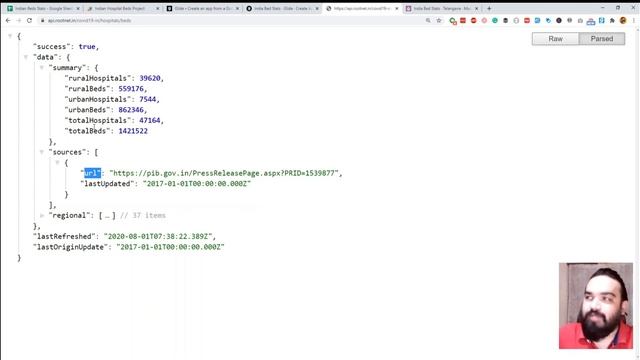Click the webcam video thumbnail of the presenter
Screen dimensions: 640x360
[596, 306]
